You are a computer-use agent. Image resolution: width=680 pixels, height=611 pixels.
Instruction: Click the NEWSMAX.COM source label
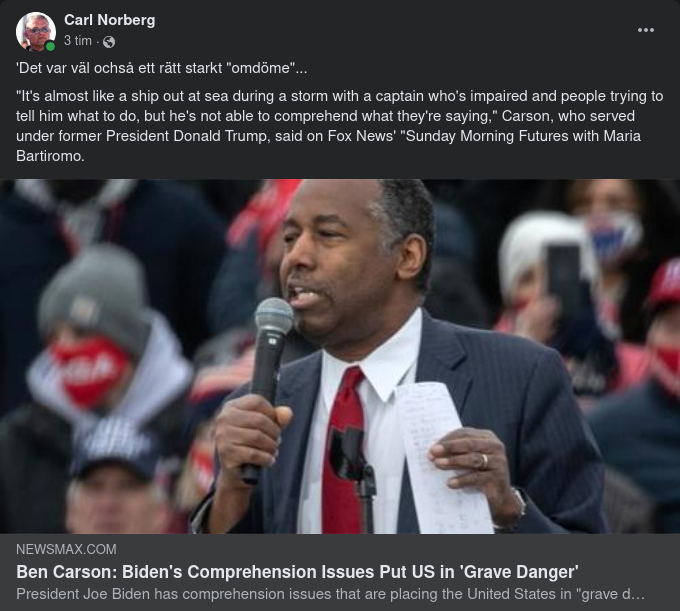click(66, 549)
